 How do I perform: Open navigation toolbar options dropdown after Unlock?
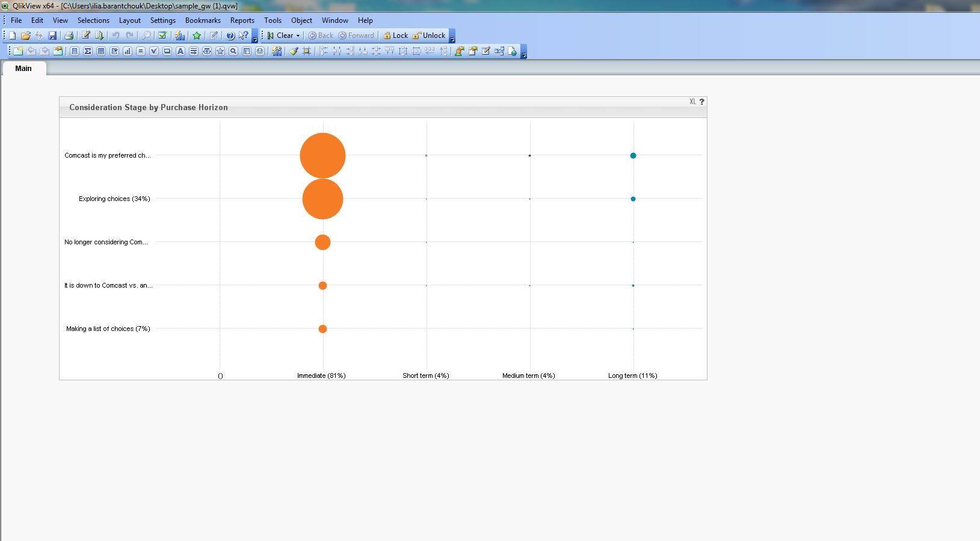pyautogui.click(x=452, y=39)
